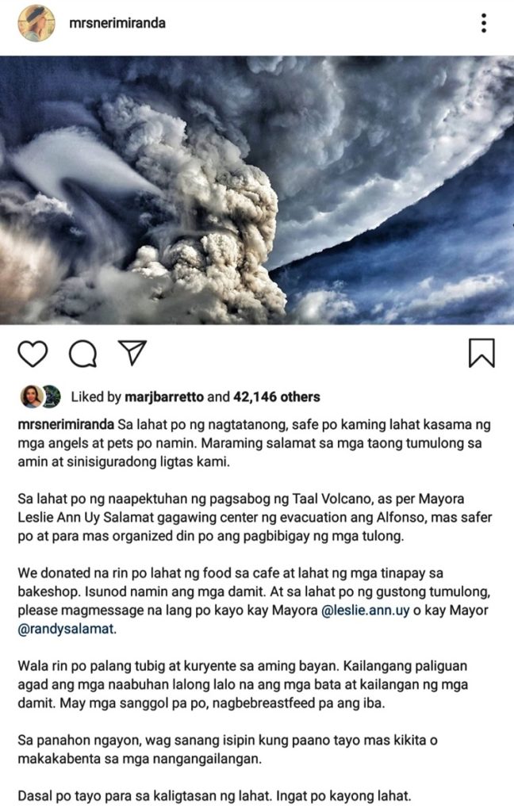Tap liker avatar beside Liked by
514x812 pixels.
(31, 396)
